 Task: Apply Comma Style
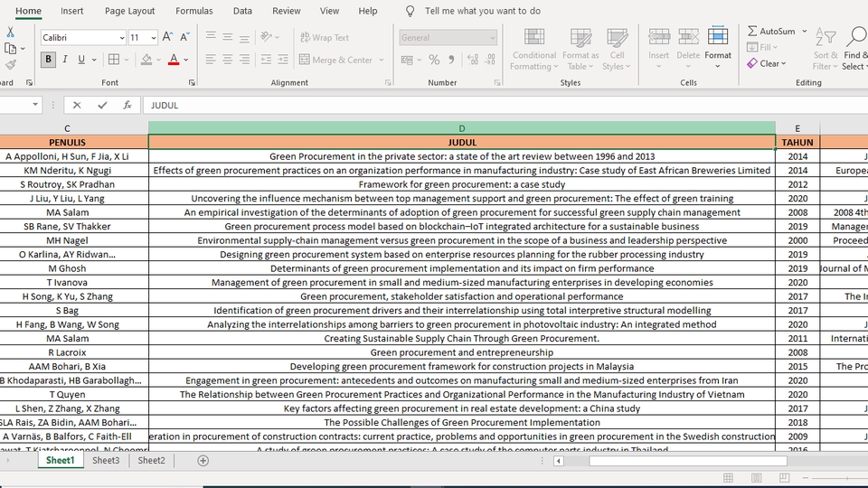click(451, 60)
